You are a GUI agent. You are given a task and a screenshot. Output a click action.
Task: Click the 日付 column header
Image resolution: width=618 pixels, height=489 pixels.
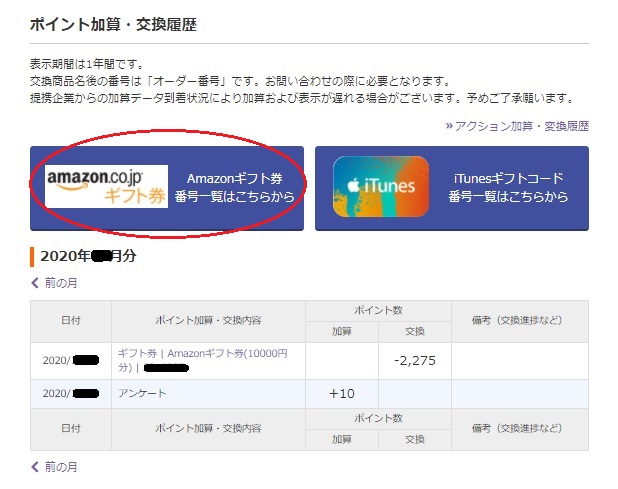(x=71, y=321)
